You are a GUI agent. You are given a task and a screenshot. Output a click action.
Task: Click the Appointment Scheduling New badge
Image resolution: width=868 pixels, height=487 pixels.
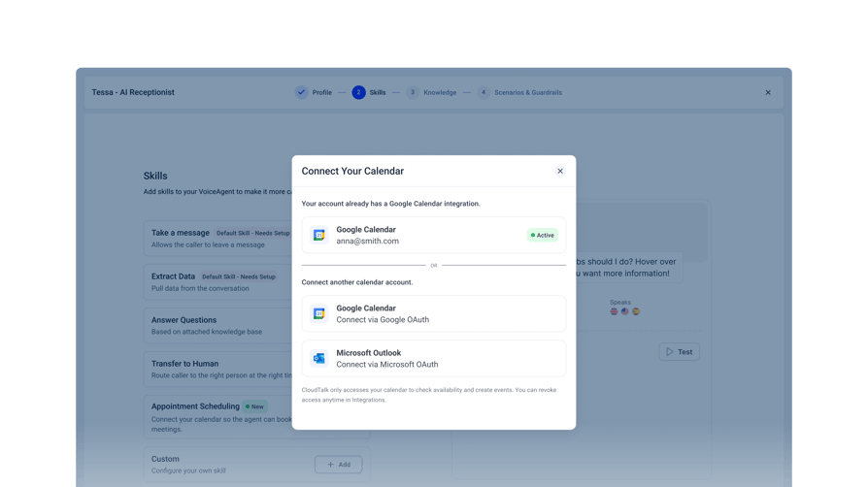coord(254,406)
